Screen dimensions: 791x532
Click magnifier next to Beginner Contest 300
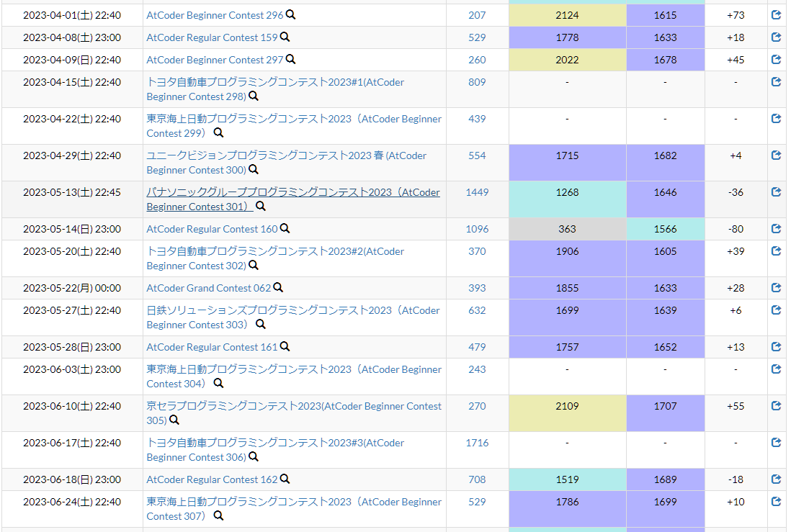click(254, 169)
